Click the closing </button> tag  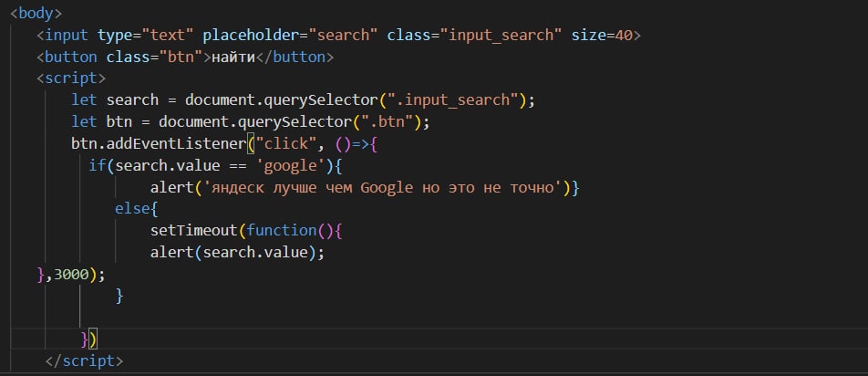click(x=294, y=57)
